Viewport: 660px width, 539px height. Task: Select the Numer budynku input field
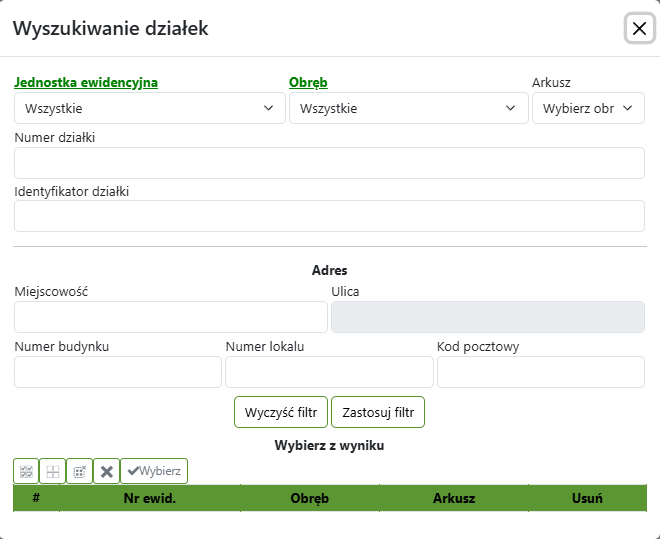(118, 372)
